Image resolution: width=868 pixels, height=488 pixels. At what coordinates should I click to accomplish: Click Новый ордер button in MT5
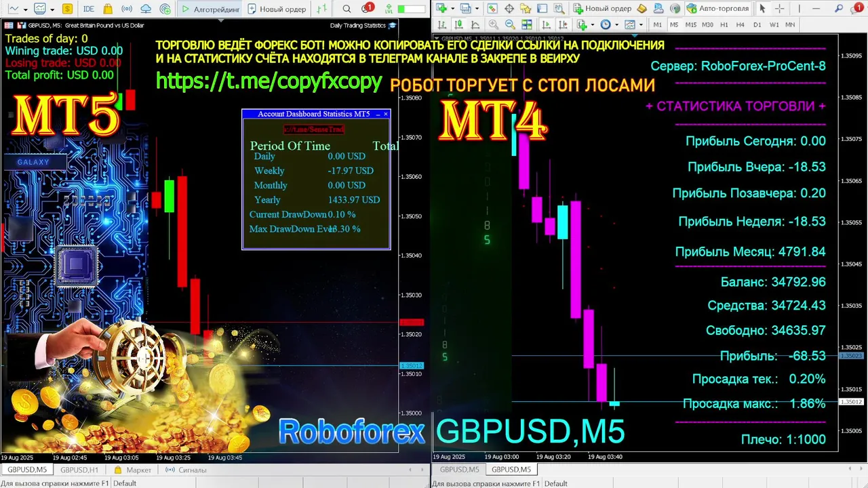point(277,9)
